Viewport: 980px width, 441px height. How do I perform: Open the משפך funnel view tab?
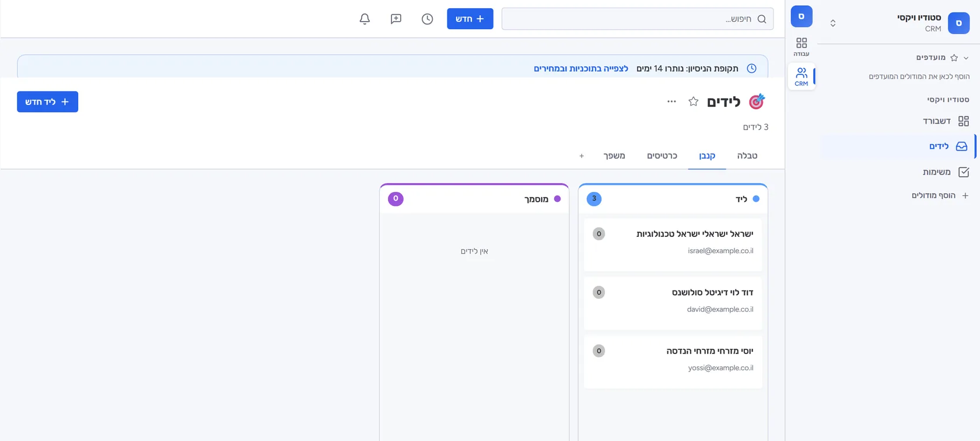point(614,156)
